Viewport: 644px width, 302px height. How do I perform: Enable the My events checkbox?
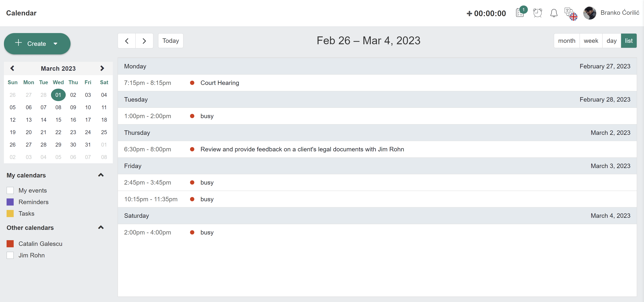(x=10, y=190)
